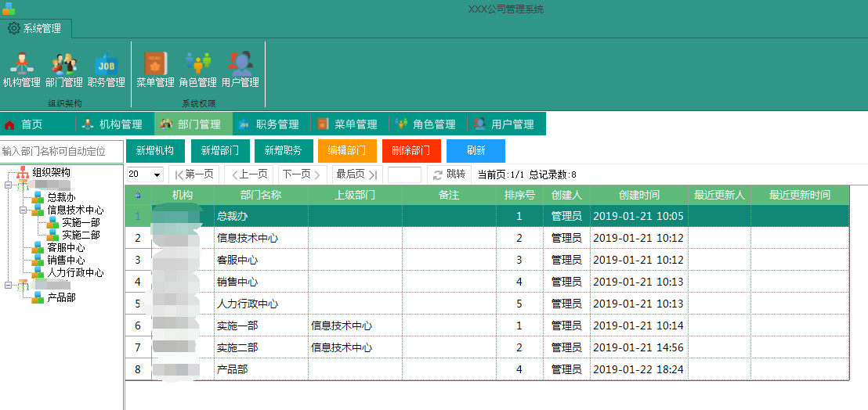868x410 pixels.
Task: Click the 新增职务 button
Action: 284,151
